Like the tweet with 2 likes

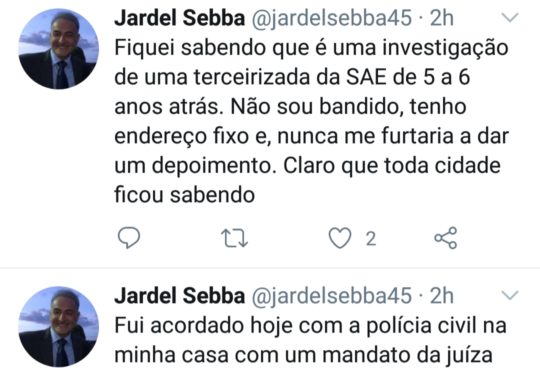340,238
